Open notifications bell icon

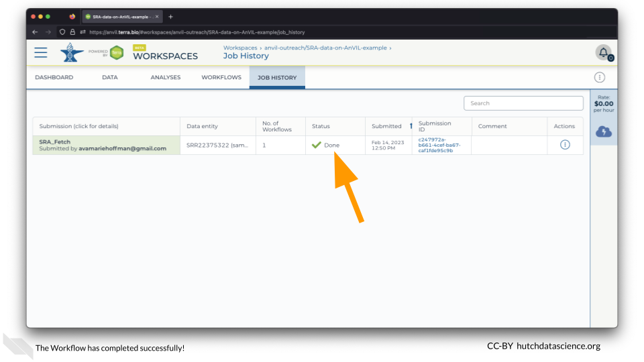[603, 52]
